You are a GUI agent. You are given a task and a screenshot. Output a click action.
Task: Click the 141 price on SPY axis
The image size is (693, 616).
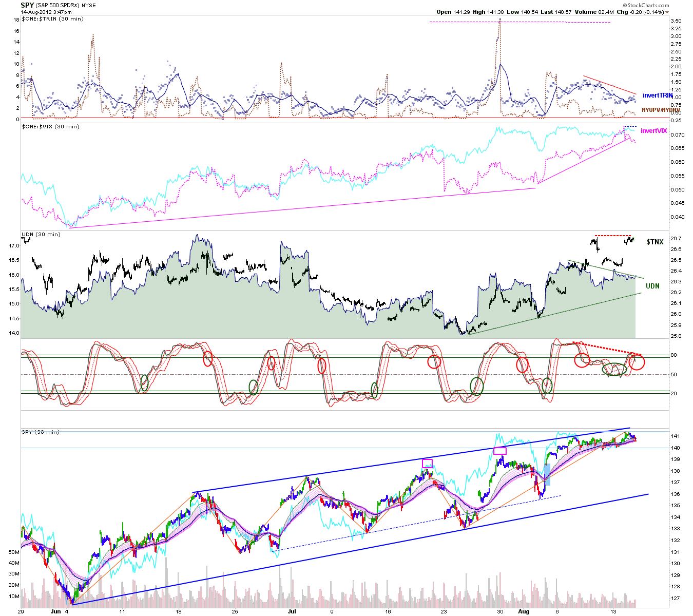coord(676,436)
